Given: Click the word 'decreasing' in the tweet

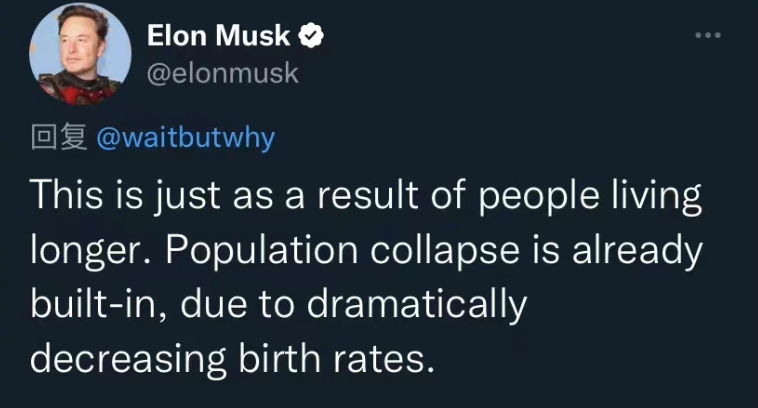Looking at the screenshot, I should (129, 361).
